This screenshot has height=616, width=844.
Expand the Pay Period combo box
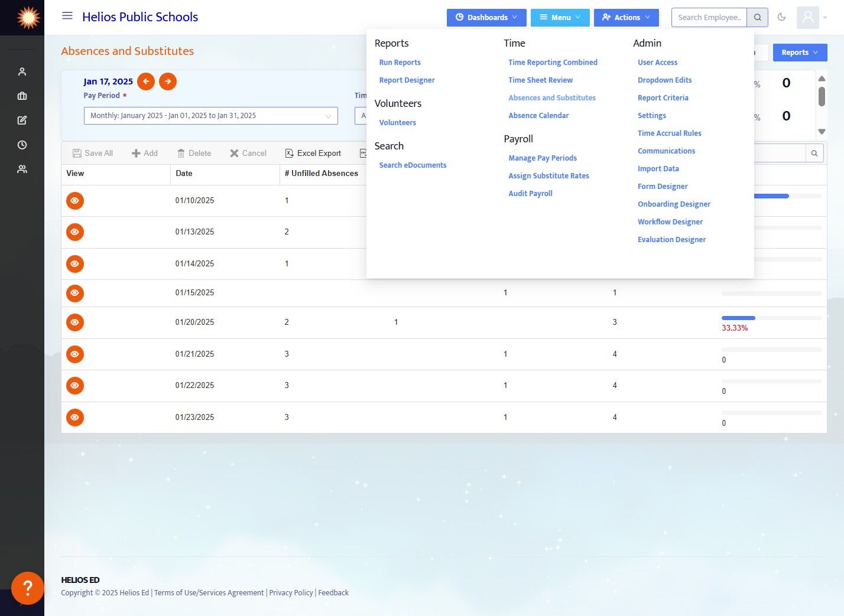211,116
